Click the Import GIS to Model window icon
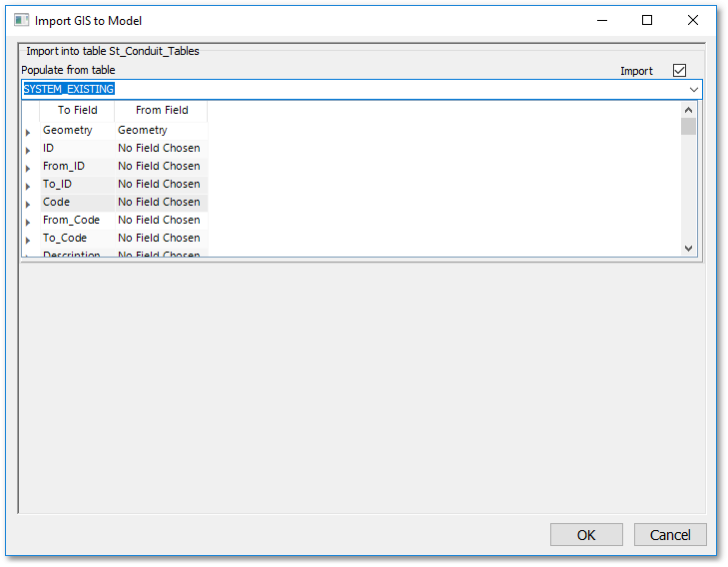Screen dimensions: 728x567 [21, 20]
